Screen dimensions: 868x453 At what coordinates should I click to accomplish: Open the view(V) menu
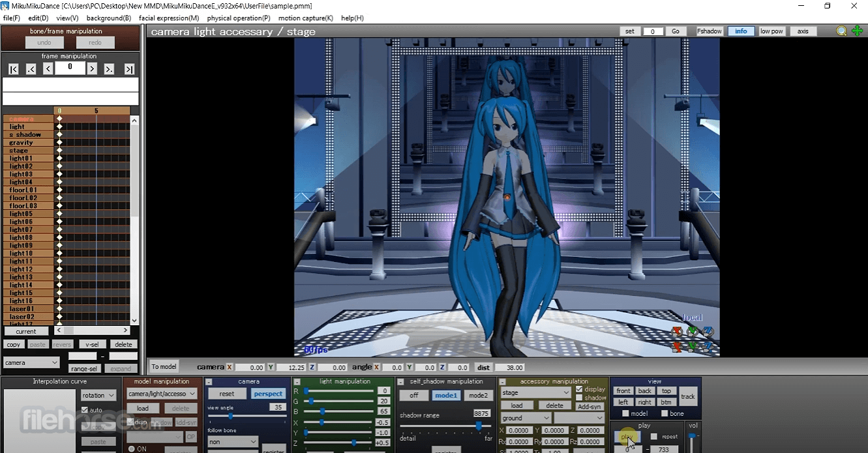click(x=67, y=18)
